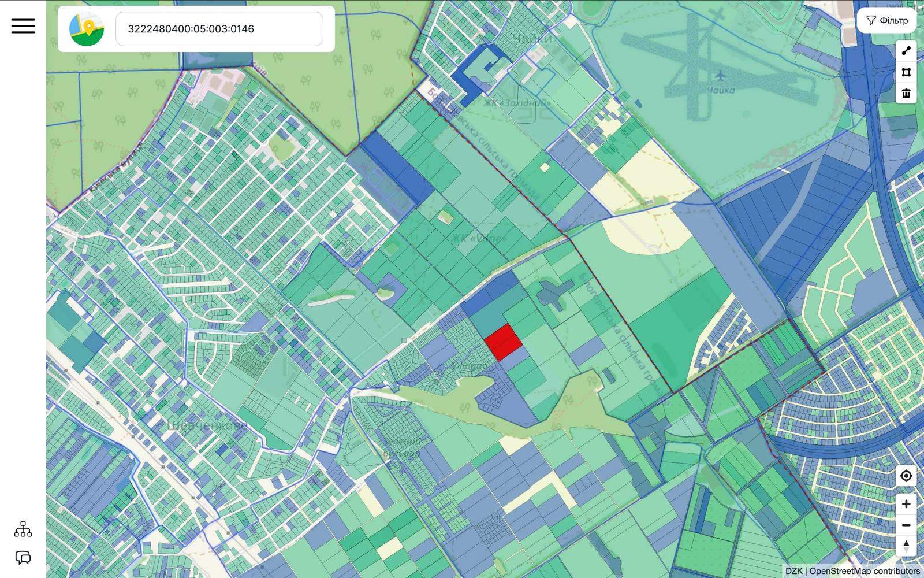Delete measurements with the trash icon

[906, 93]
